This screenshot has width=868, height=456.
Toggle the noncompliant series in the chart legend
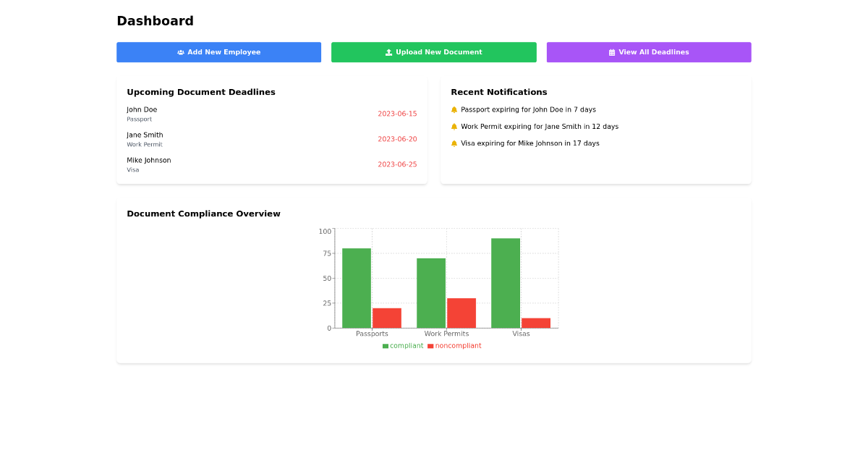click(454, 345)
